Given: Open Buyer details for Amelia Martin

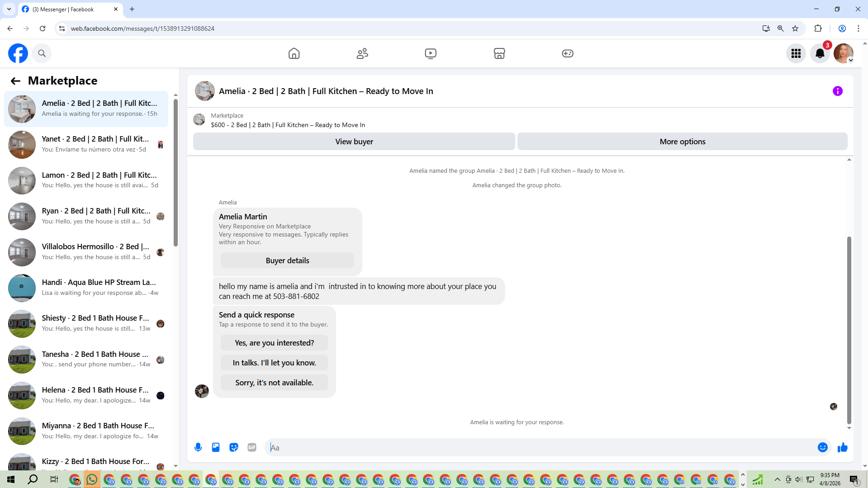Looking at the screenshot, I should [x=287, y=261].
